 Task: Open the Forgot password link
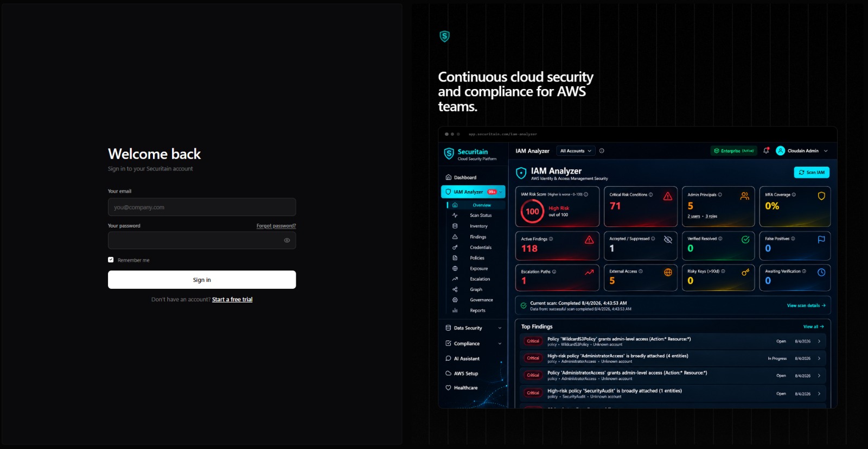point(276,226)
